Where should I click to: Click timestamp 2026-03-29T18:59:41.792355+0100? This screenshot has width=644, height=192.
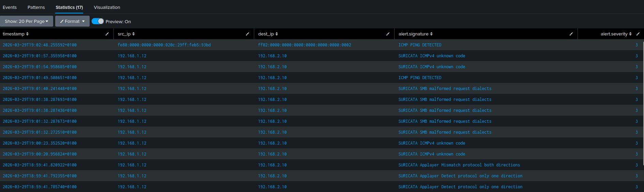(x=40, y=176)
